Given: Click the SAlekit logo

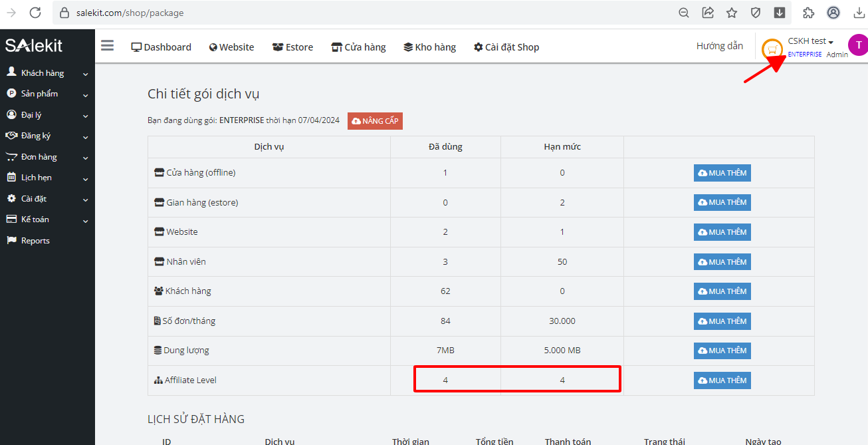Looking at the screenshot, I should pos(34,45).
